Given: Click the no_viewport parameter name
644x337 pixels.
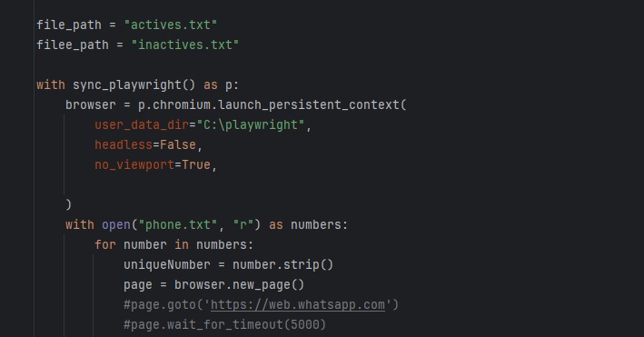Looking at the screenshot, I should (x=134, y=164).
